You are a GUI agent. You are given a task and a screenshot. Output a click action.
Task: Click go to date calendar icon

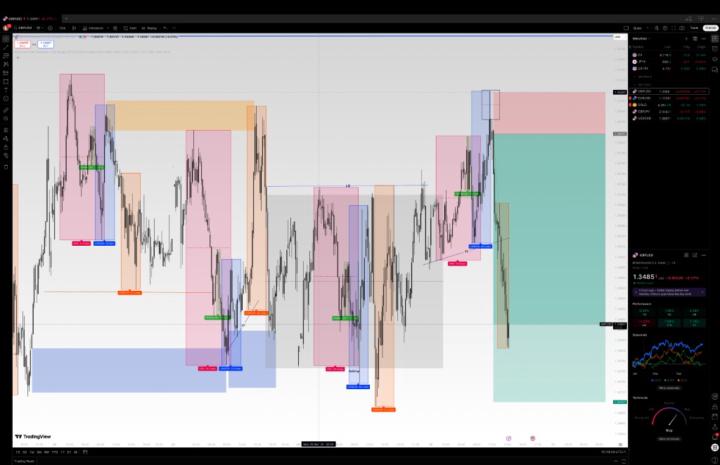click(x=85, y=452)
